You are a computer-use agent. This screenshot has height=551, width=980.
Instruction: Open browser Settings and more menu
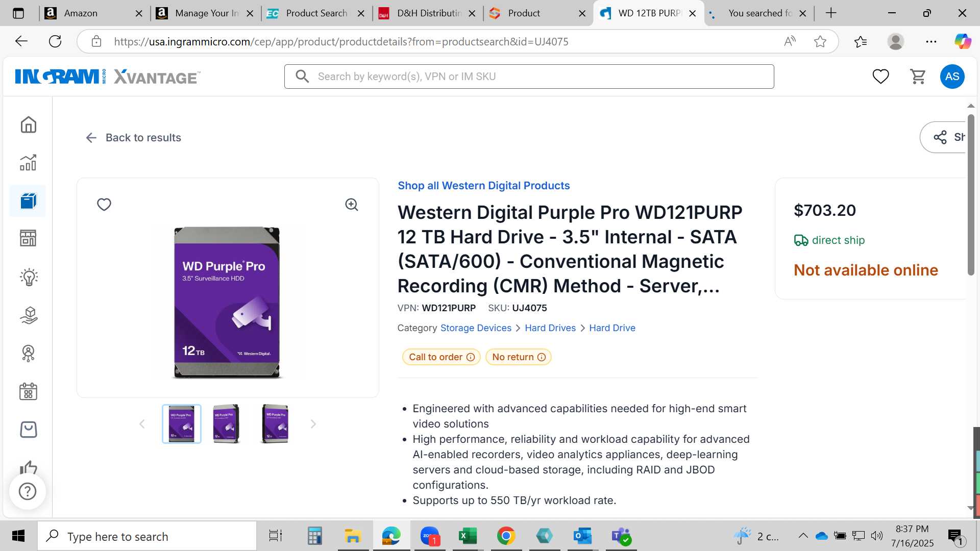(931, 41)
